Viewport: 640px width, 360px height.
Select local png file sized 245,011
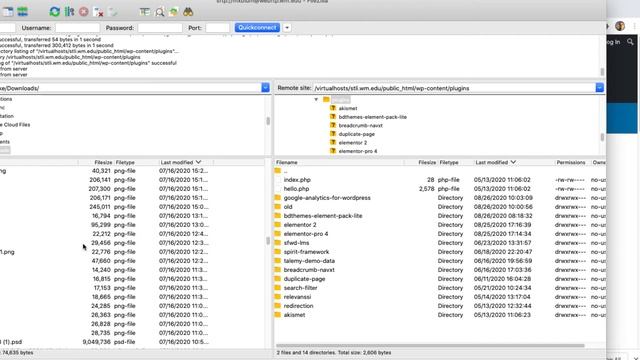(x=132, y=207)
